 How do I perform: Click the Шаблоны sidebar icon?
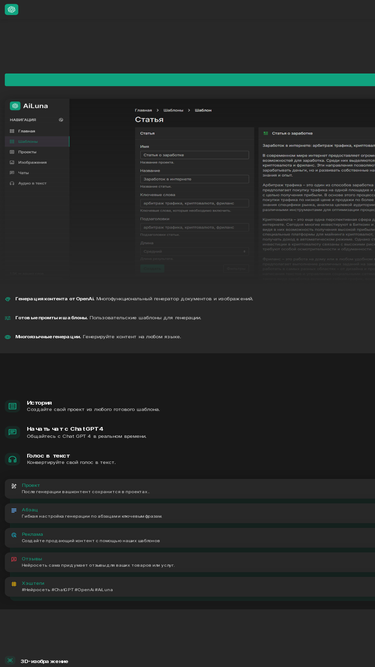click(12, 142)
